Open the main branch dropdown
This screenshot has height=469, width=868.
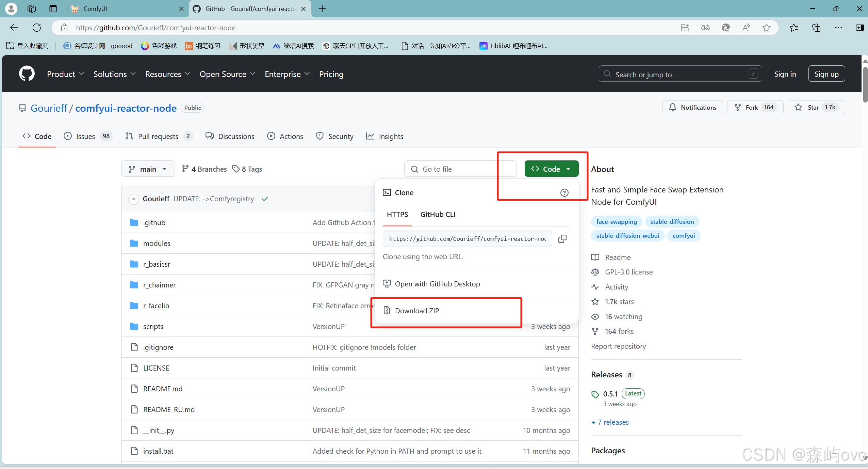tap(148, 169)
